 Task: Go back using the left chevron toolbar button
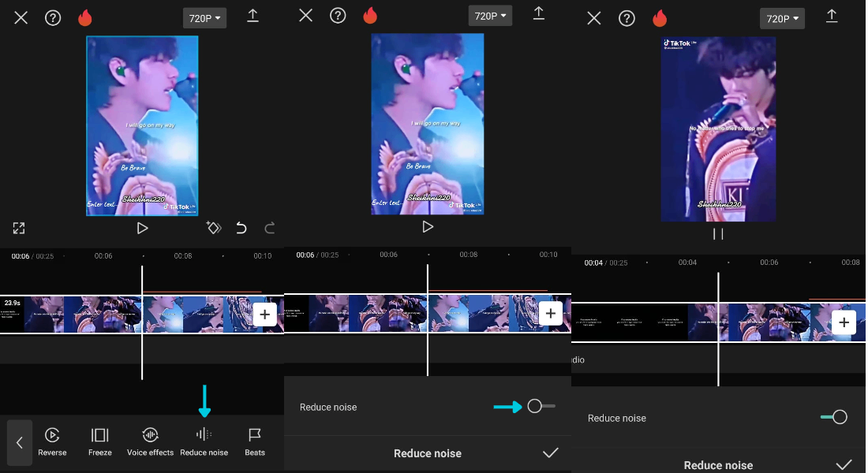(x=20, y=442)
